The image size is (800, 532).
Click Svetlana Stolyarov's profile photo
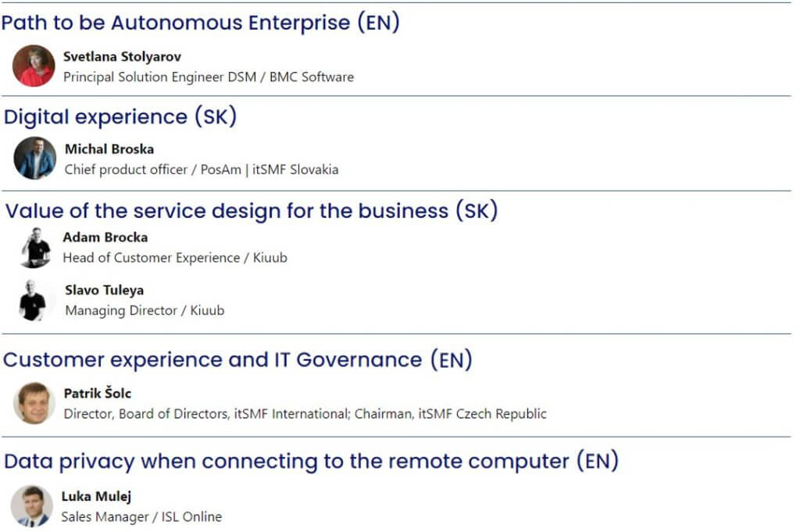(x=34, y=66)
